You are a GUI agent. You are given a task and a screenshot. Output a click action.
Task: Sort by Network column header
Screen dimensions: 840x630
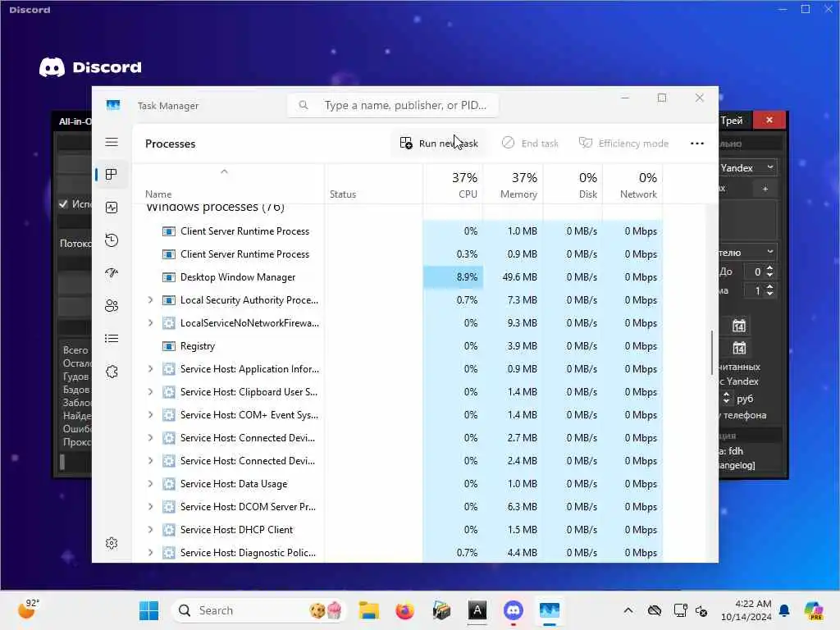[x=633, y=185]
